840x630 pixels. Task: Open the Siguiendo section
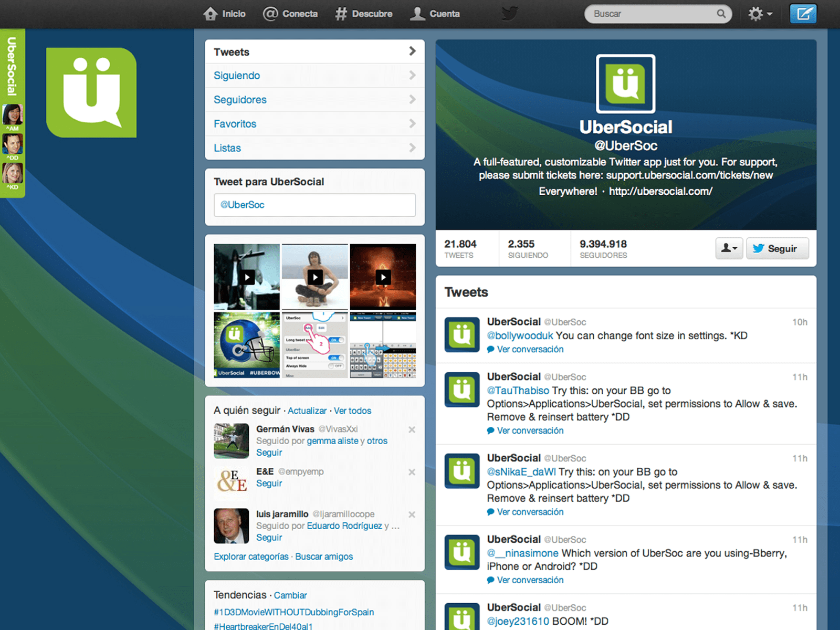(314, 76)
